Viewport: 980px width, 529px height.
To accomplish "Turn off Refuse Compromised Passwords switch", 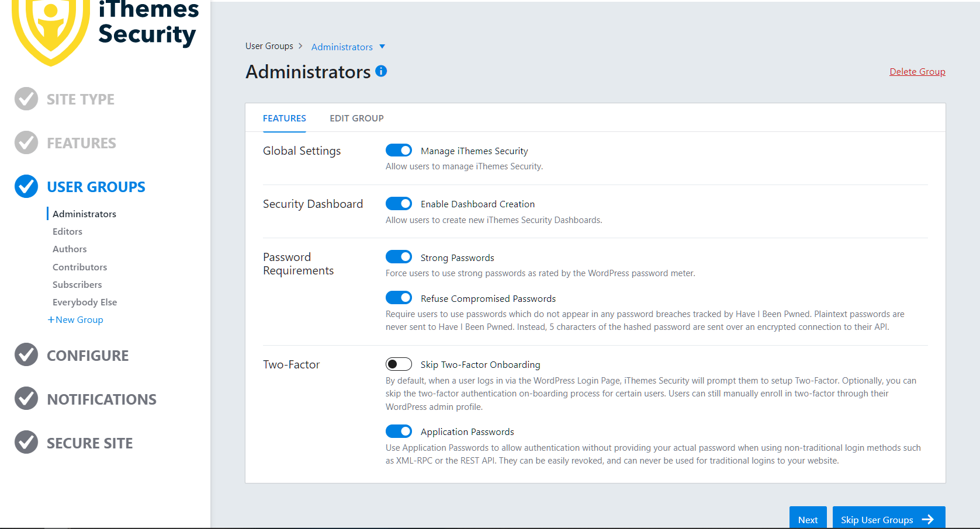I will click(399, 298).
